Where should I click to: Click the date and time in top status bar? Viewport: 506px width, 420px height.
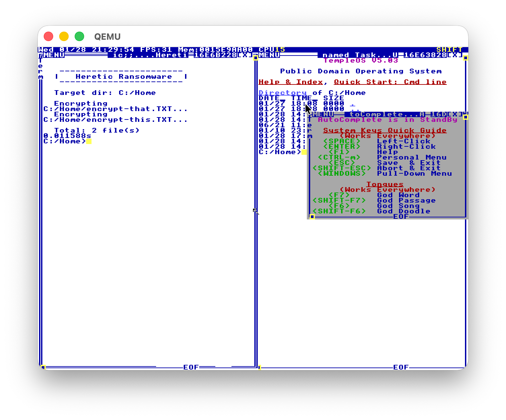click(86, 50)
